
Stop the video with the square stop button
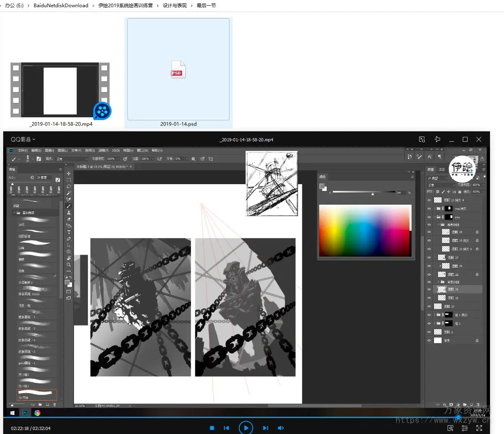coord(212,428)
